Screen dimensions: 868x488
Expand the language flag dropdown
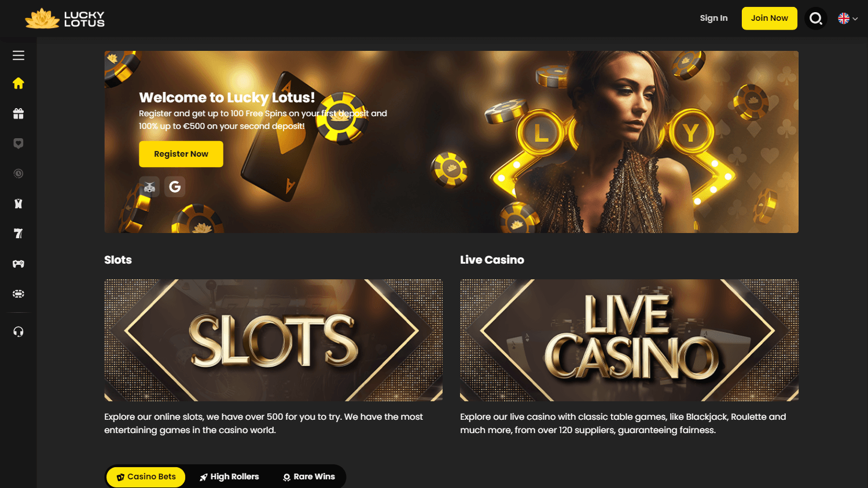848,19
